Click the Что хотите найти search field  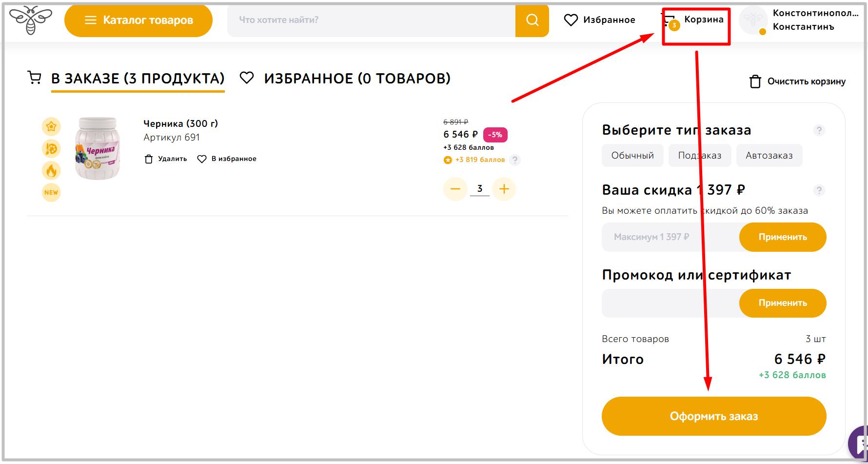click(371, 20)
